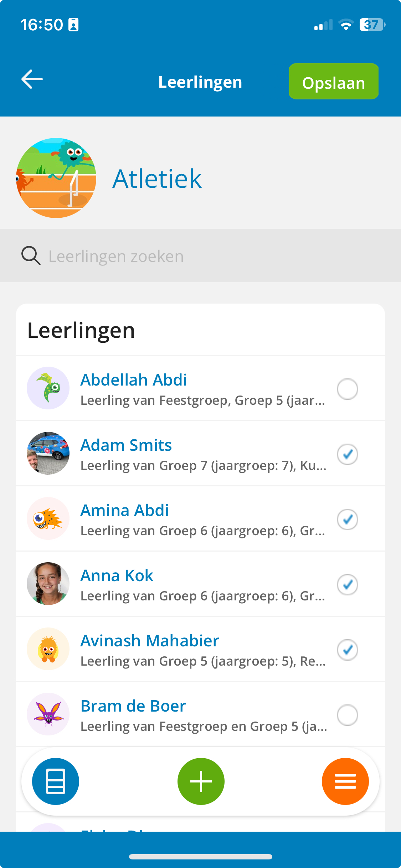Deselect Amina Abdi's checkmark
Screen dimensions: 401x868
pyautogui.click(x=348, y=519)
